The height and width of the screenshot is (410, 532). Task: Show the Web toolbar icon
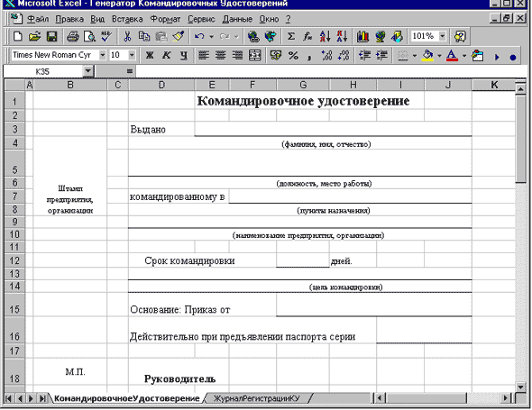(271, 36)
